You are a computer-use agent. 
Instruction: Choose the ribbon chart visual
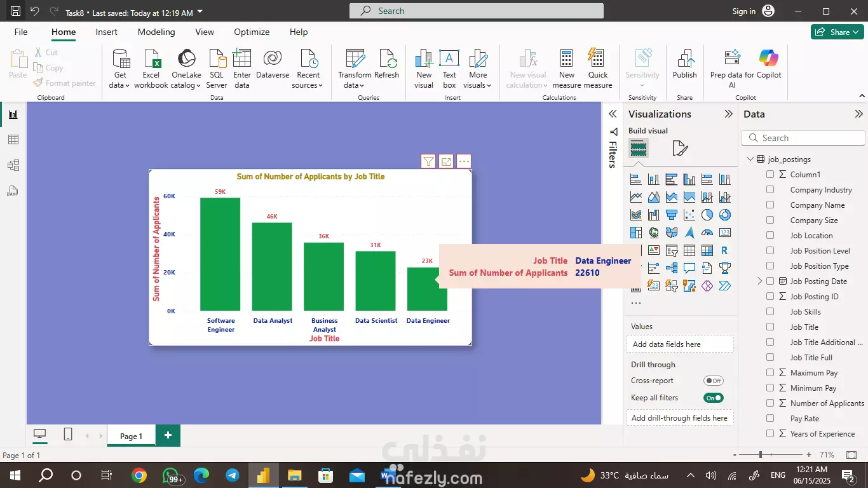[x=636, y=215]
